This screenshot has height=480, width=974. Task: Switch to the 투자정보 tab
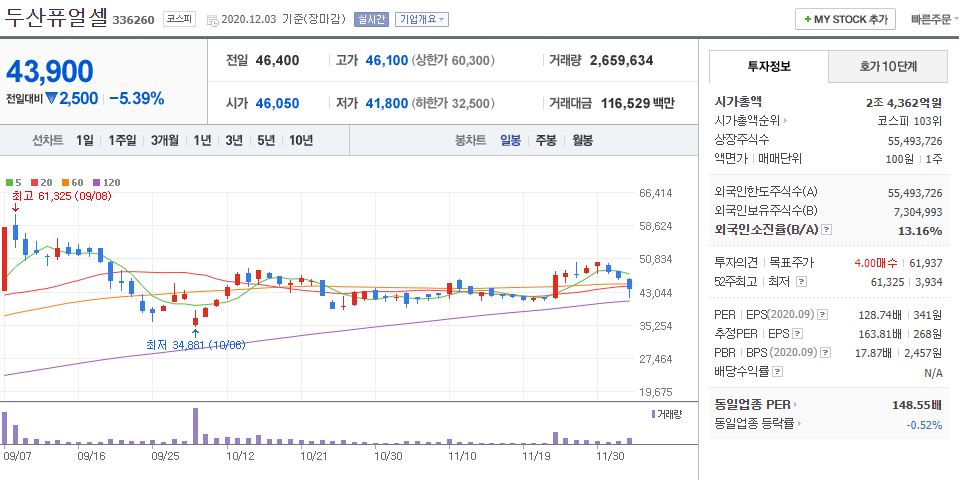[x=769, y=66]
